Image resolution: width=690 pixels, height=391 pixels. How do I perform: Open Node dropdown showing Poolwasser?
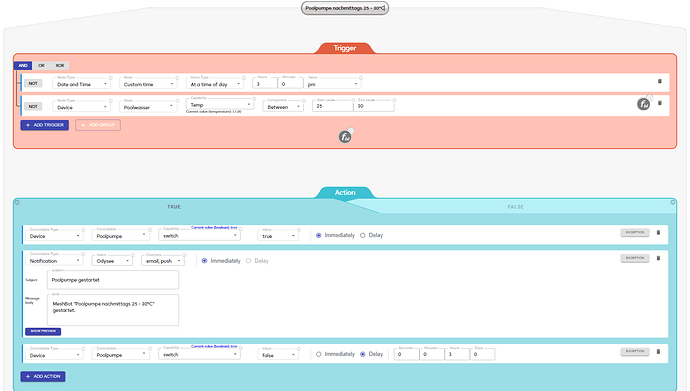click(x=148, y=107)
